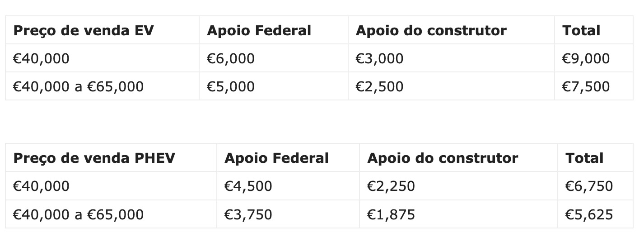Viewport: 644px width, 247px height.
Task: Click the €9,000 total cell
Action: click(x=586, y=58)
